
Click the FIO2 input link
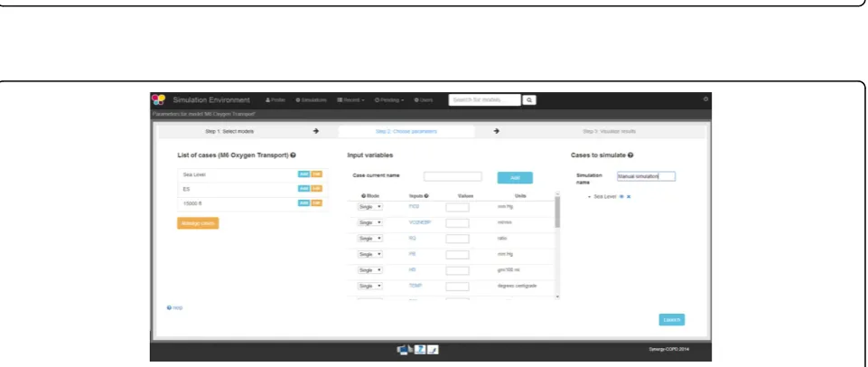click(414, 206)
